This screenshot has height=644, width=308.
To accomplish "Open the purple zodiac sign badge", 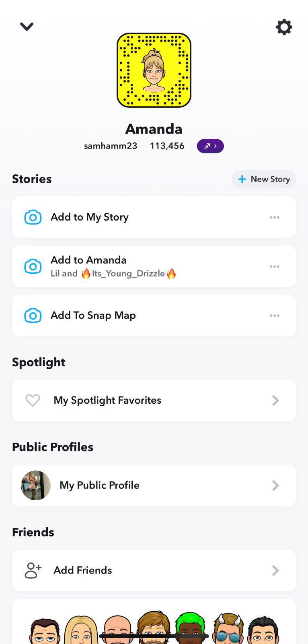I will pos(210,146).
